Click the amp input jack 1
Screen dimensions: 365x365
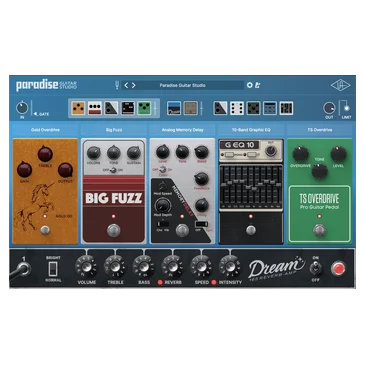pos(24,269)
